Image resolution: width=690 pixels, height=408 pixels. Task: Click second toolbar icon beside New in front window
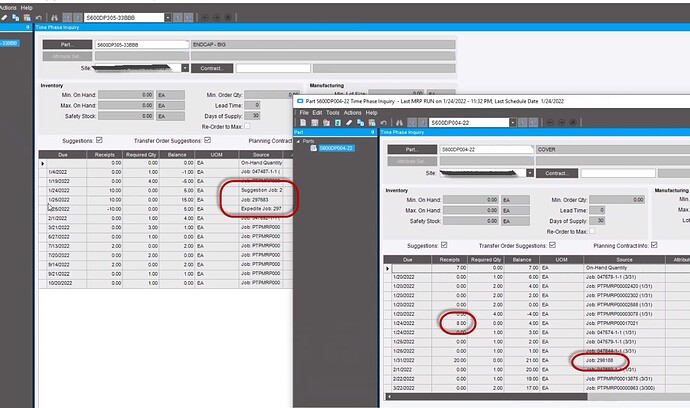(x=315, y=123)
